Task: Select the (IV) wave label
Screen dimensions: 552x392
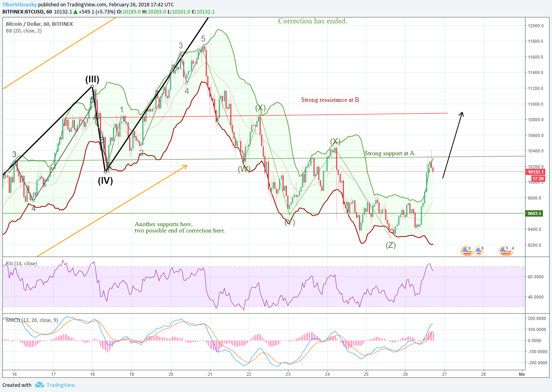Action: 105,181
